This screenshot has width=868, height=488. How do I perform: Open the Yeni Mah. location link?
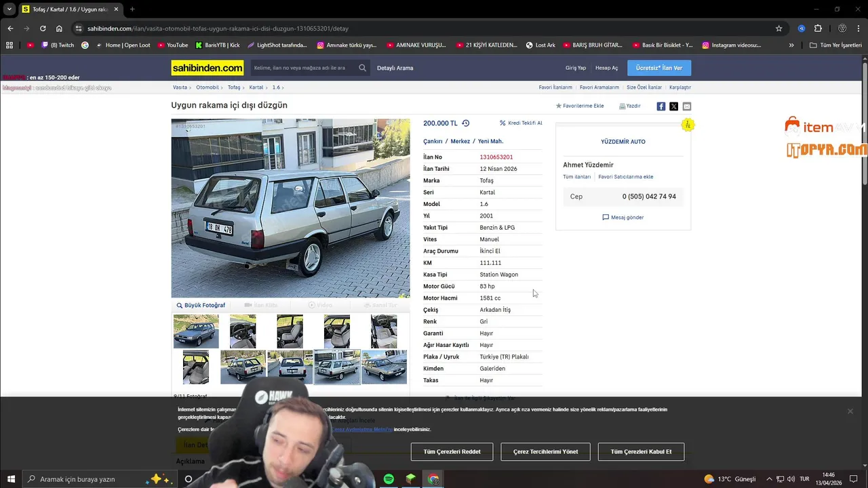click(x=490, y=142)
